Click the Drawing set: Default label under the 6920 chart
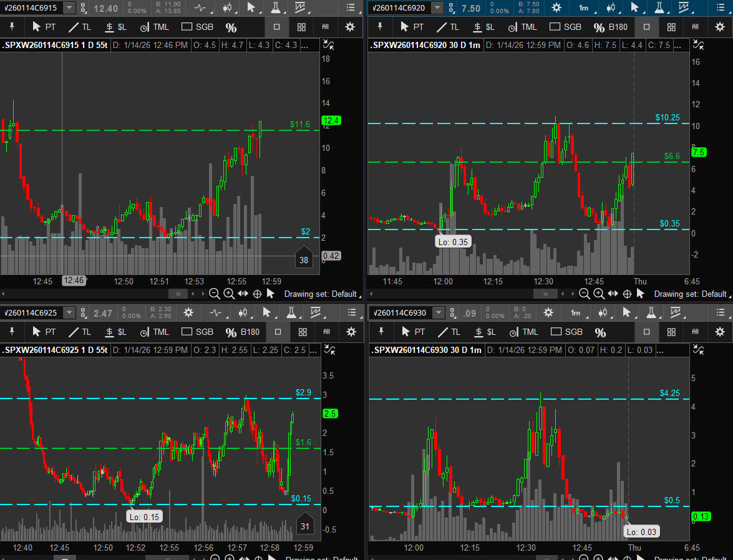Viewport: 733px width, 560px height. coord(690,294)
